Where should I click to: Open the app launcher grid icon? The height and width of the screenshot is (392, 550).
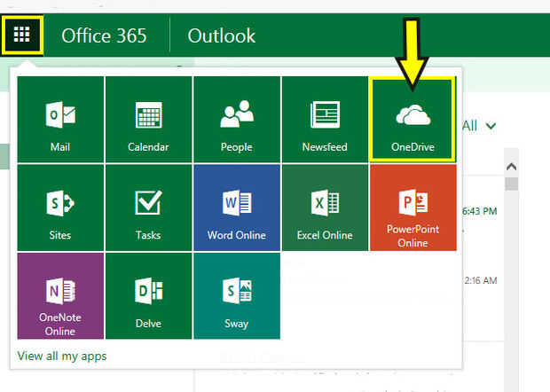point(22,35)
